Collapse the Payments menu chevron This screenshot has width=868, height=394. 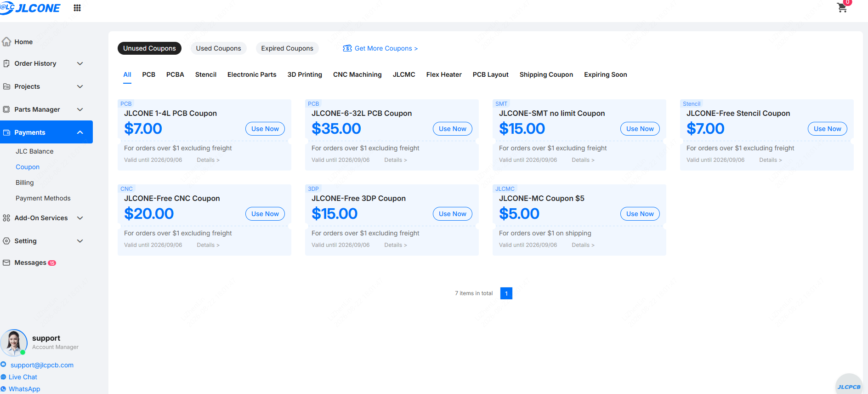(80, 132)
